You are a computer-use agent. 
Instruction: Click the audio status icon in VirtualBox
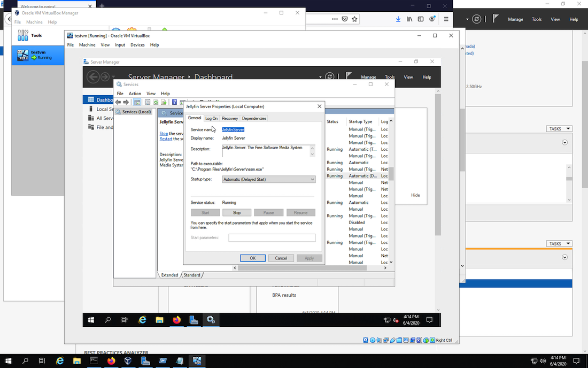coord(379,339)
